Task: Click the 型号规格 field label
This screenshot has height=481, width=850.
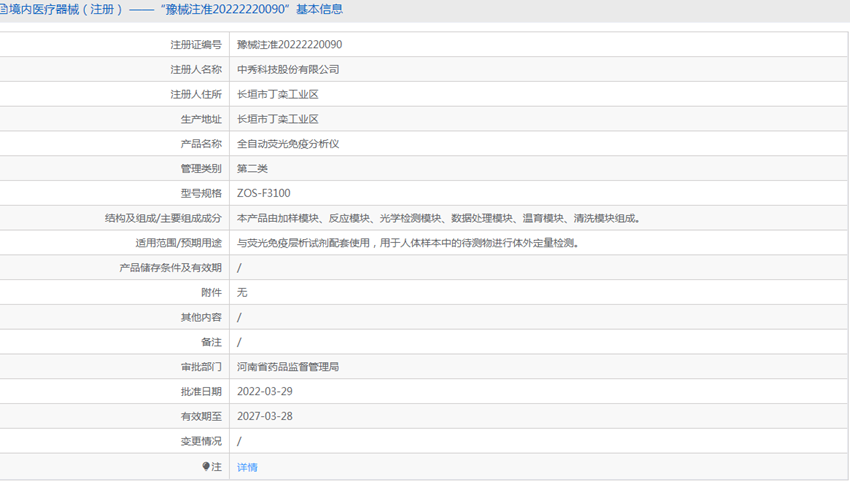Action: point(201,193)
